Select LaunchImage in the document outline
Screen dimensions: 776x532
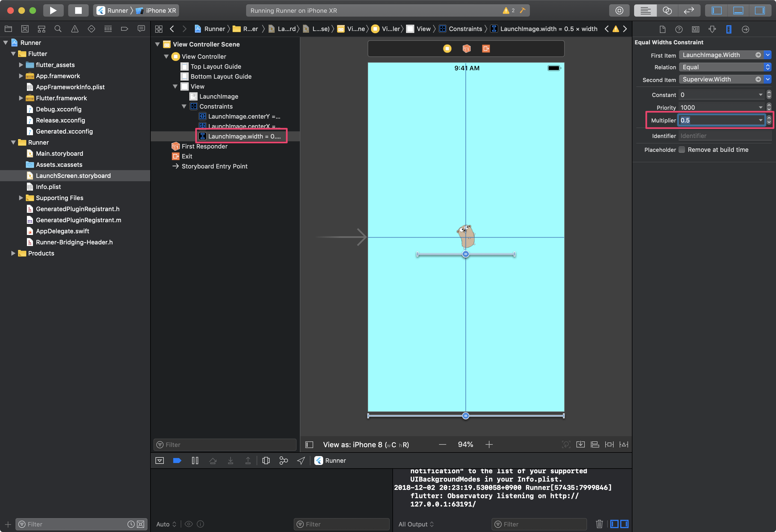pyautogui.click(x=218, y=96)
